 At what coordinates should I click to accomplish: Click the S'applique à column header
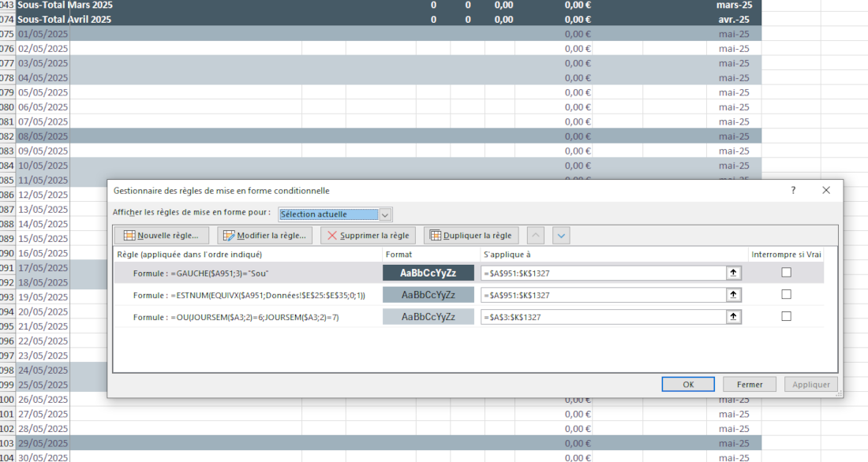point(507,255)
